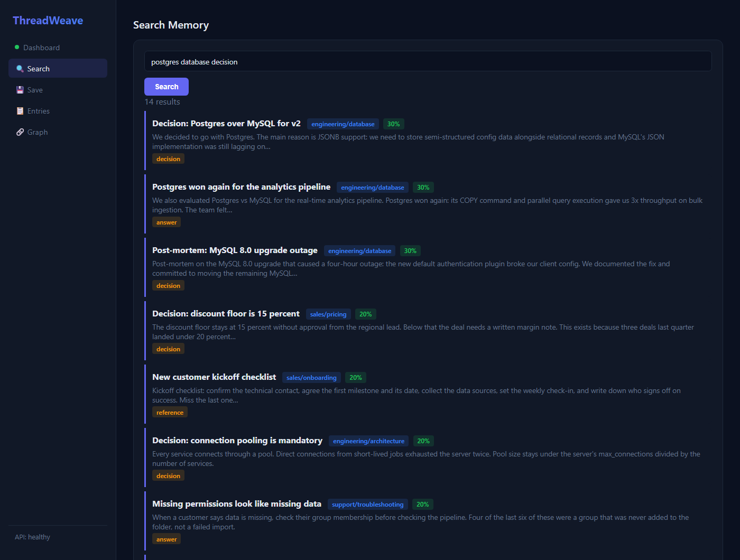The image size is (740, 560).
Task: Open the Entries section
Action: tap(58, 111)
